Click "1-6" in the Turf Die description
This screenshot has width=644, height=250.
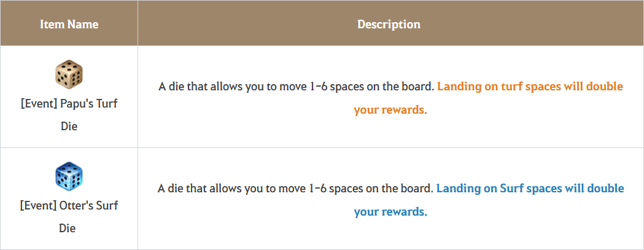click(x=317, y=87)
